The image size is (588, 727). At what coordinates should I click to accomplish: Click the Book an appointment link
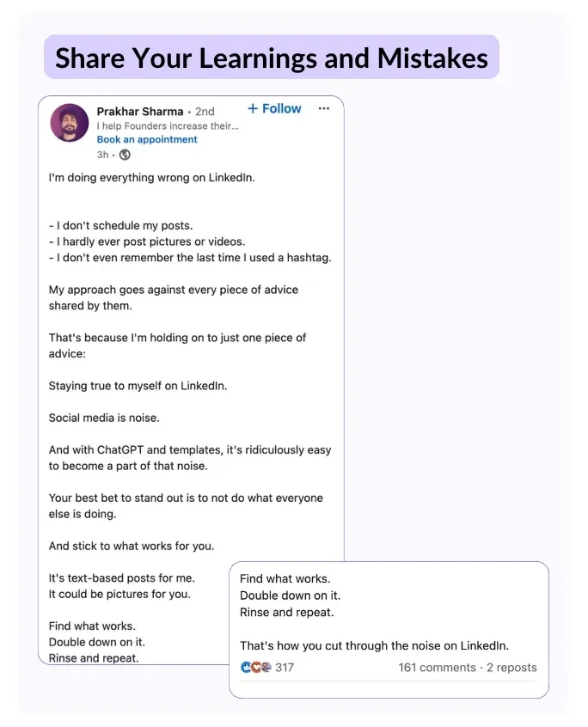click(x=147, y=139)
